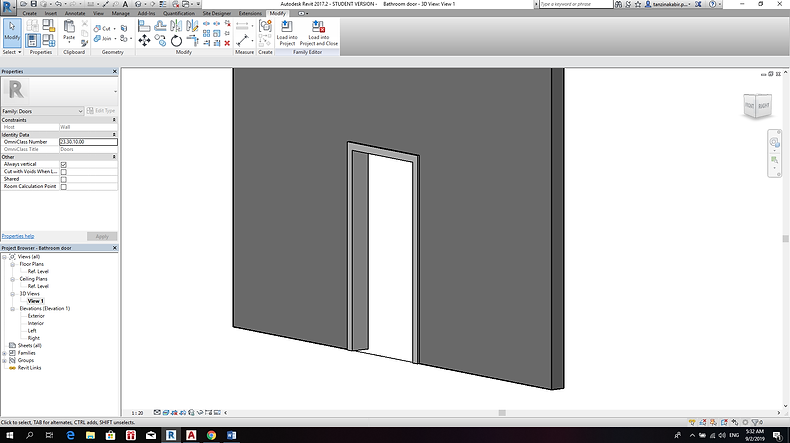Collapse the Floor Plans node
Screen dimensions: 790x443
tap(13, 264)
